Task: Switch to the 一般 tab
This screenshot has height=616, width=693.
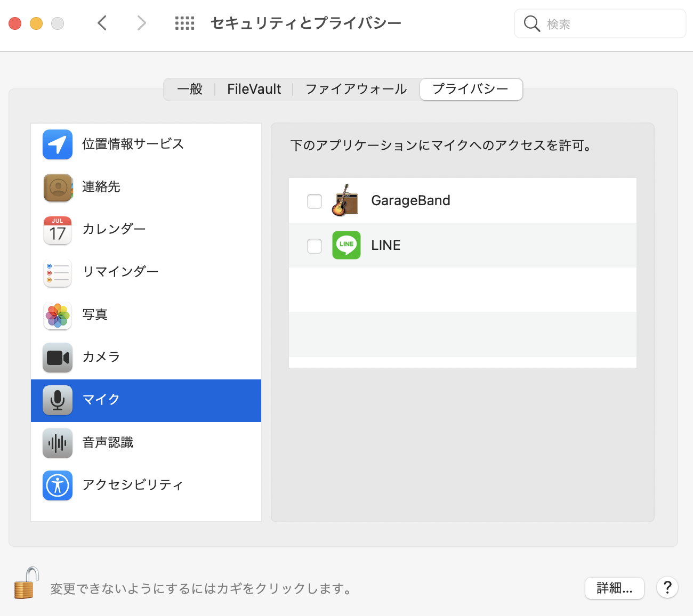Action: [190, 89]
